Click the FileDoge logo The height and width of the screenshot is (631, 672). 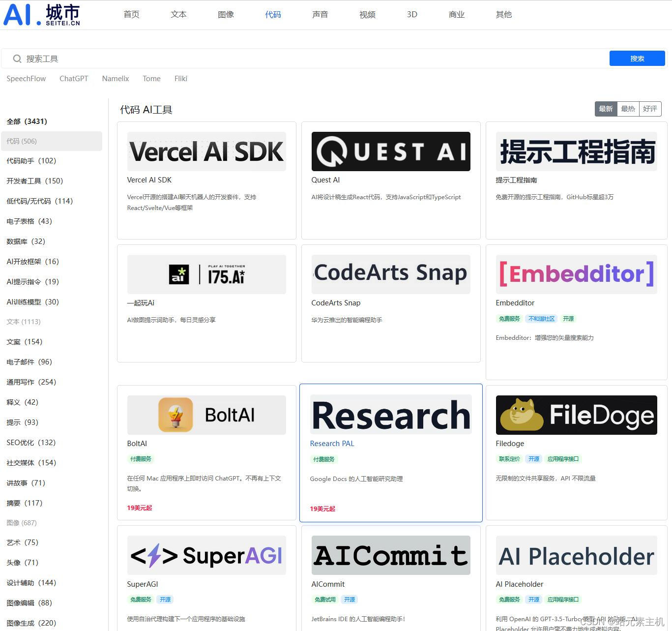pyautogui.click(x=576, y=415)
